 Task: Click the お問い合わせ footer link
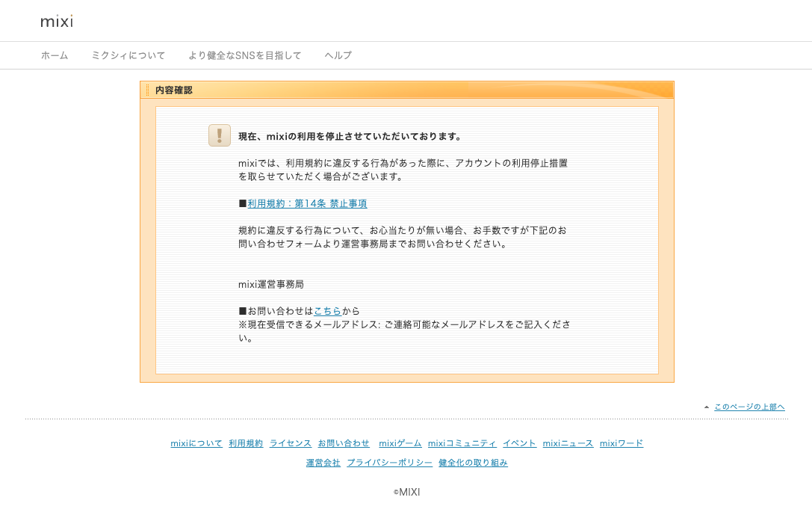click(344, 443)
